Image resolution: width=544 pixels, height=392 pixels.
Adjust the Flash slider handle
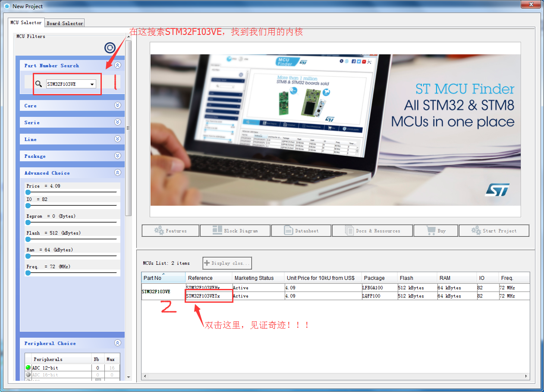[28, 239]
